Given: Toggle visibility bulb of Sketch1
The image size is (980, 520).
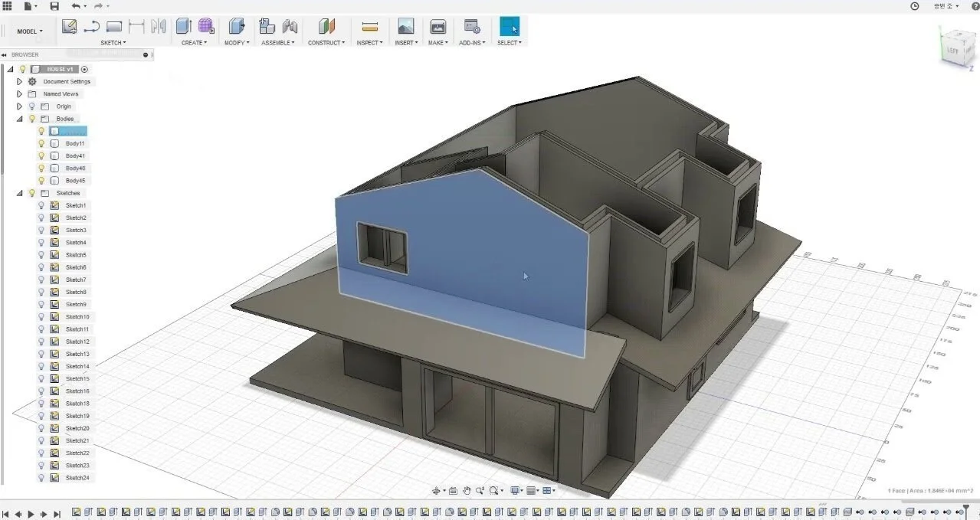Looking at the screenshot, I should (41, 205).
